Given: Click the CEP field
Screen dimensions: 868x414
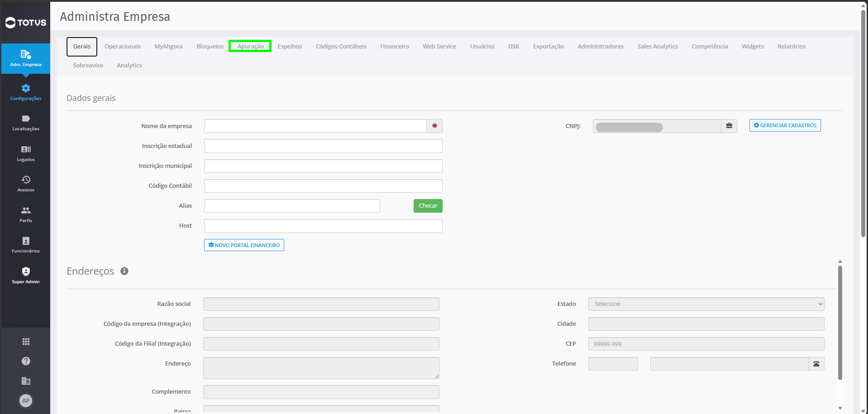Looking at the screenshot, I should pos(706,344).
